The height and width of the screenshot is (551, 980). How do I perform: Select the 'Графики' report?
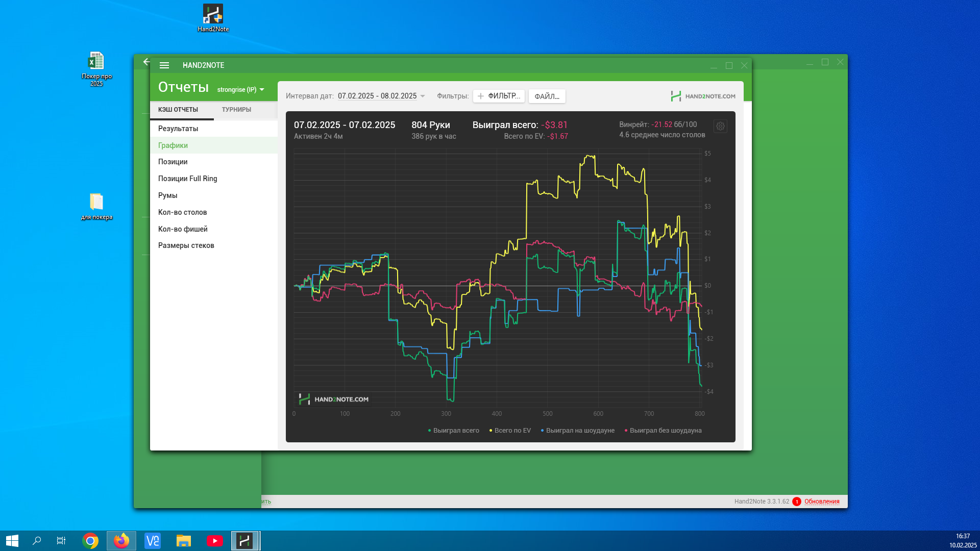[x=214, y=145]
